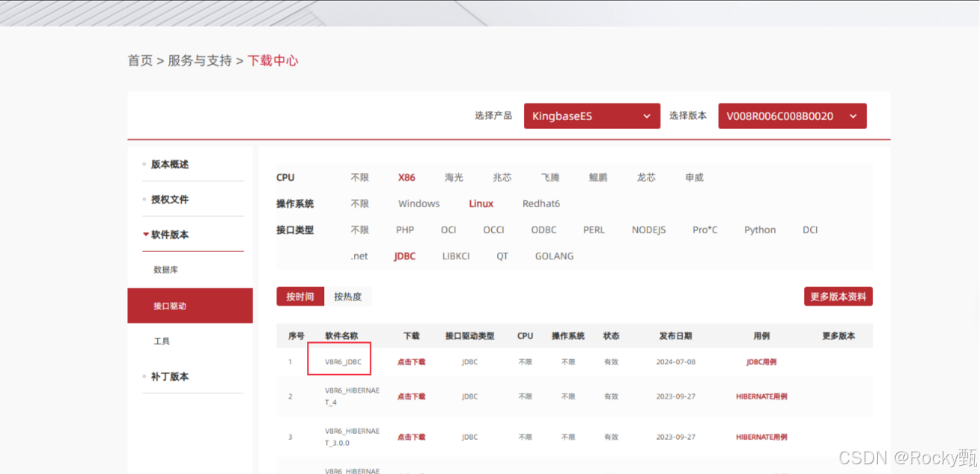
Task: Select GOLANG interface type
Action: click(554, 256)
